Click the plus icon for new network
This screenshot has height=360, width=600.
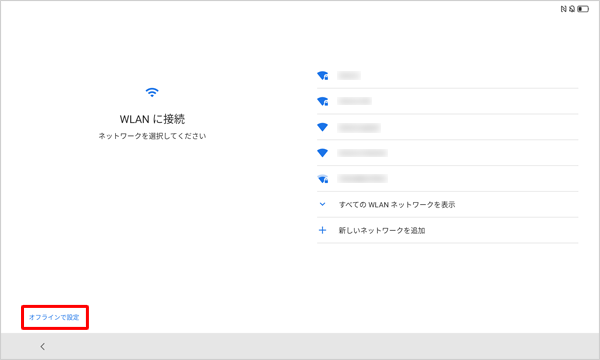point(323,230)
